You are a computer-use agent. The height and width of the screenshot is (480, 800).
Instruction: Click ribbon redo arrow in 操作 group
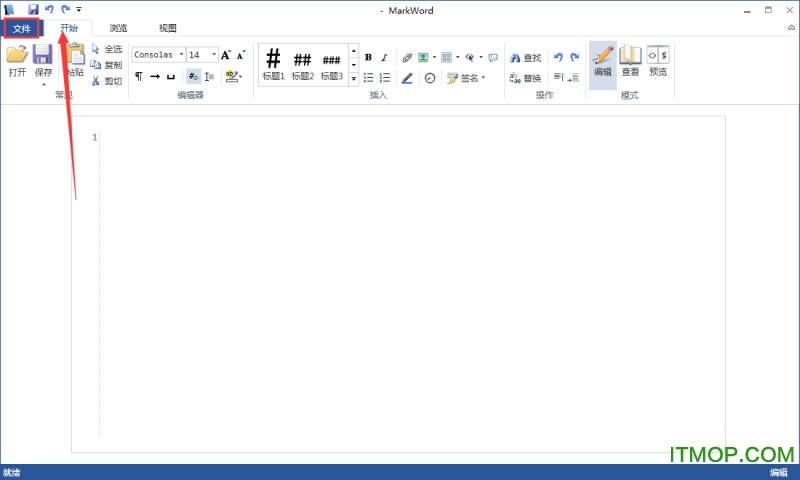pos(574,57)
